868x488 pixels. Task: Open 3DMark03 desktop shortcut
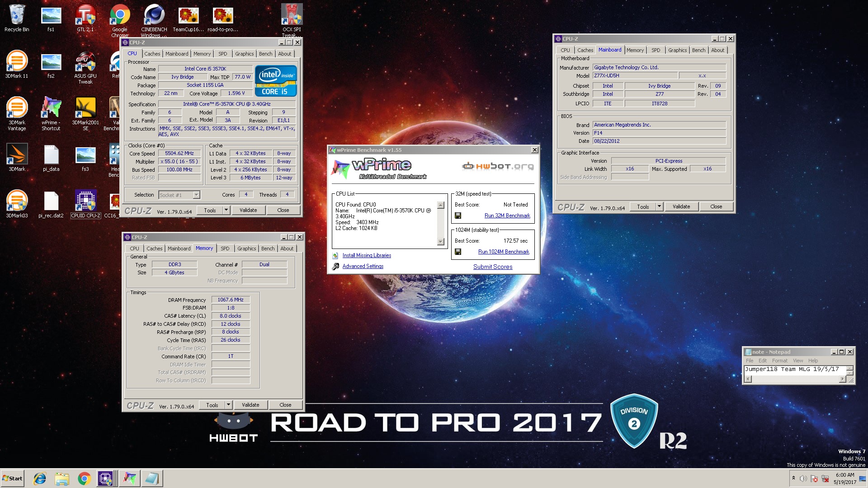(x=17, y=204)
